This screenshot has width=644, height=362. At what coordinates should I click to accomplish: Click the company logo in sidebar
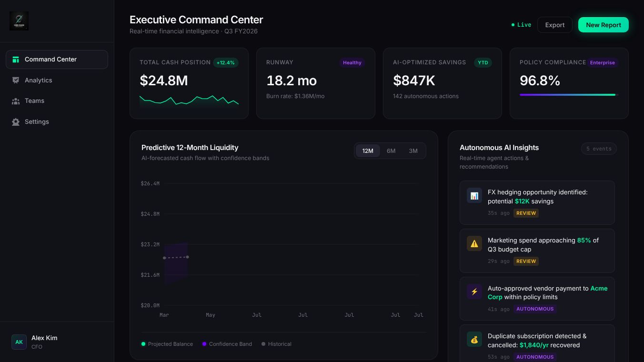(19, 21)
